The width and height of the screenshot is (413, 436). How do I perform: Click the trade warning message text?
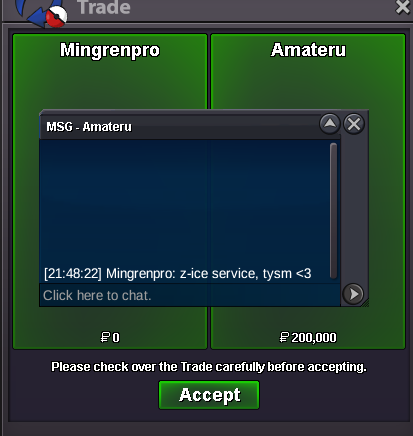pos(209,367)
